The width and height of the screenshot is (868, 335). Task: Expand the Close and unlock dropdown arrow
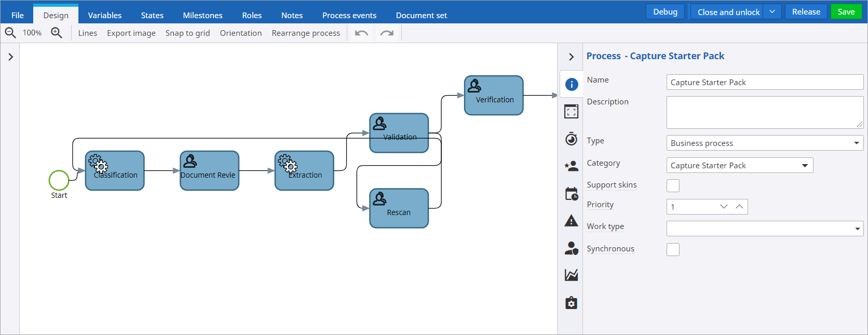click(772, 12)
